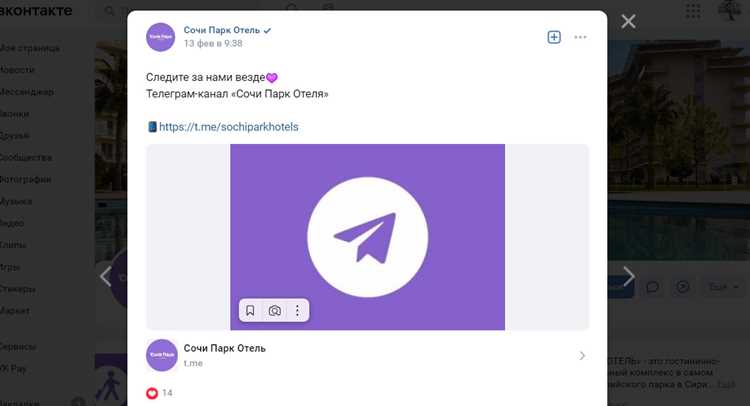The width and height of the screenshot is (750, 406).
Task: Open Сообщества in the left sidebar
Action: click(x=26, y=158)
